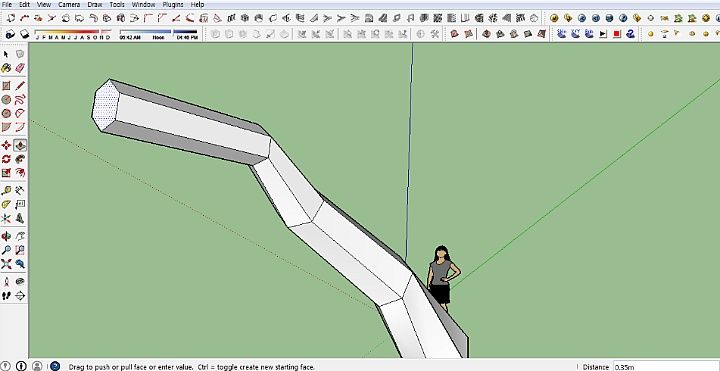Viewport: 720px width, 371px height.
Task: Click the question-mark circle status icon
Action: click(x=6, y=366)
